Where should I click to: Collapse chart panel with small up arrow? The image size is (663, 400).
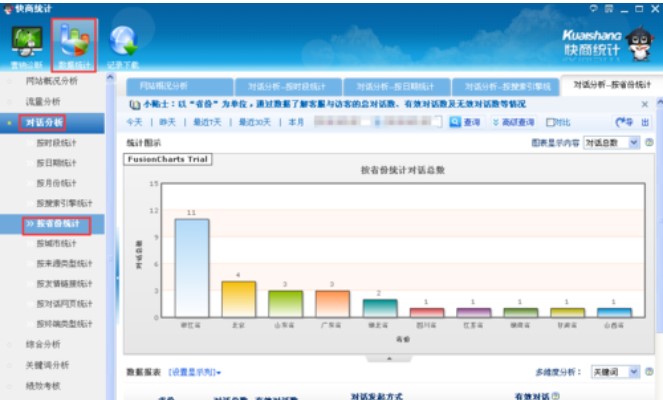click(389, 359)
